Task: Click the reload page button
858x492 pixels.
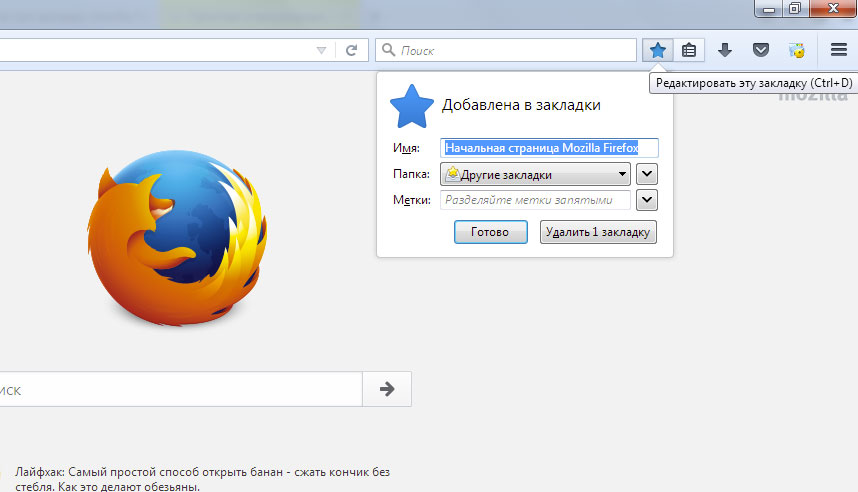Action: [352, 50]
